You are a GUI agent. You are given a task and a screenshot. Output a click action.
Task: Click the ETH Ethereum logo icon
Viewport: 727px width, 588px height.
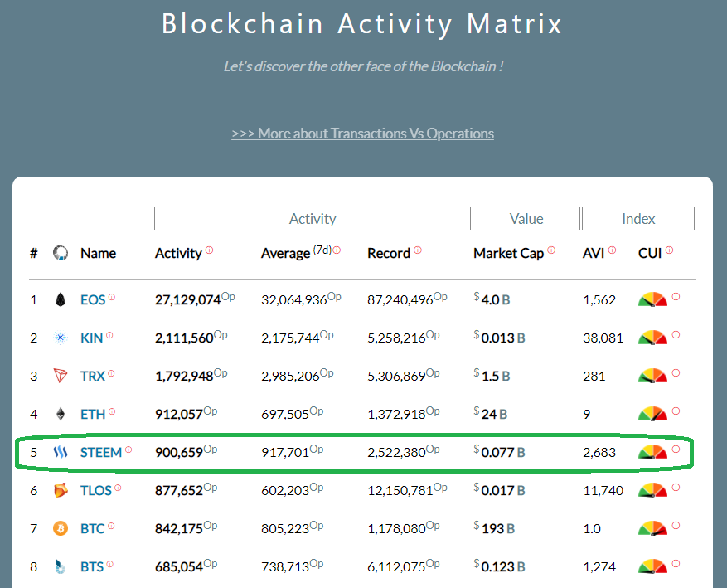tap(60, 414)
